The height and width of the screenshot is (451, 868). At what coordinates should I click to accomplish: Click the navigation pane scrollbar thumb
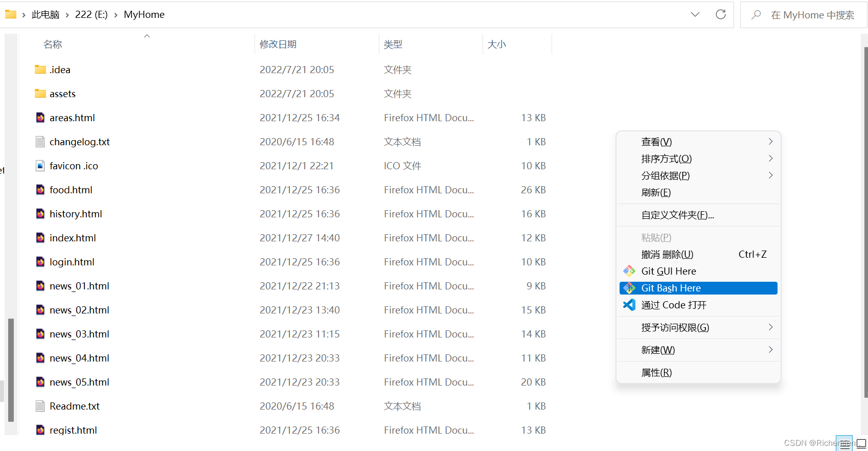(11, 370)
